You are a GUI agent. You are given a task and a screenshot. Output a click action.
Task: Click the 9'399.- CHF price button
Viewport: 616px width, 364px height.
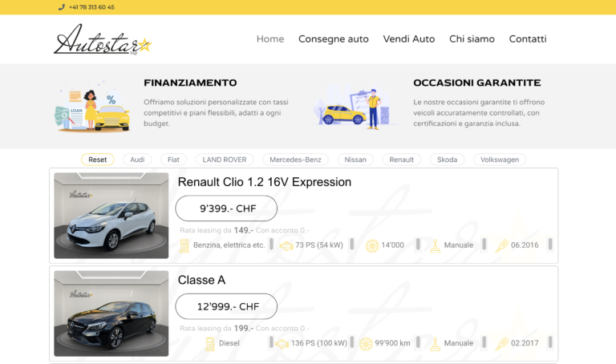tap(226, 208)
